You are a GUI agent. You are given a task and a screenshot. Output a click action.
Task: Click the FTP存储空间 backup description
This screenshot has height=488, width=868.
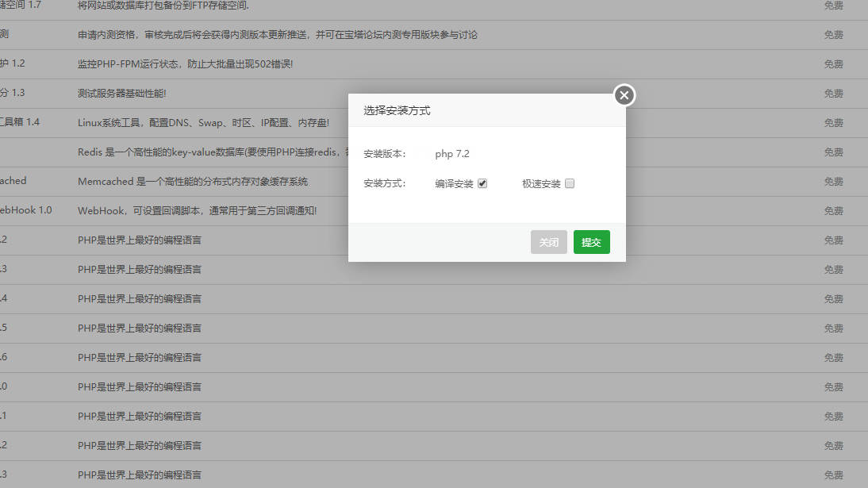(163, 6)
